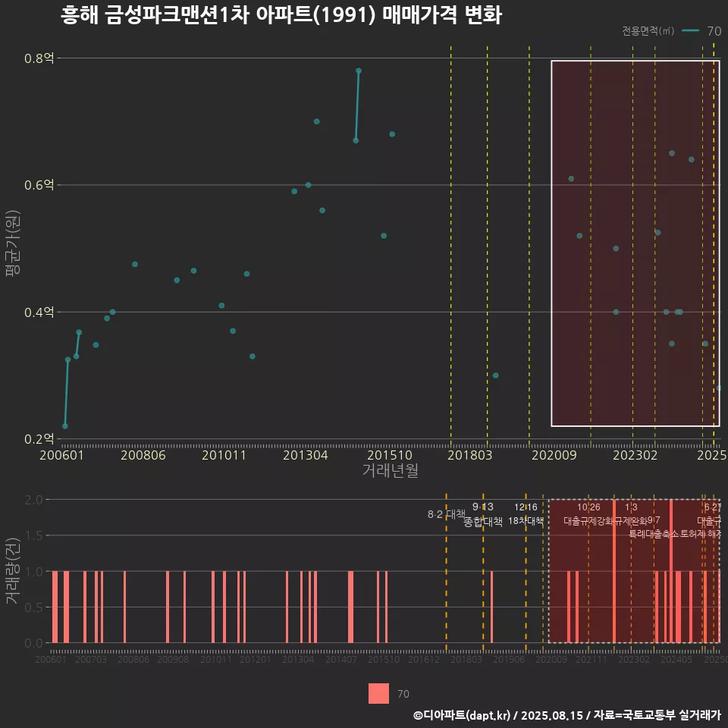Click 202302 on the price chart x-axis
728x728 pixels.
635,455
